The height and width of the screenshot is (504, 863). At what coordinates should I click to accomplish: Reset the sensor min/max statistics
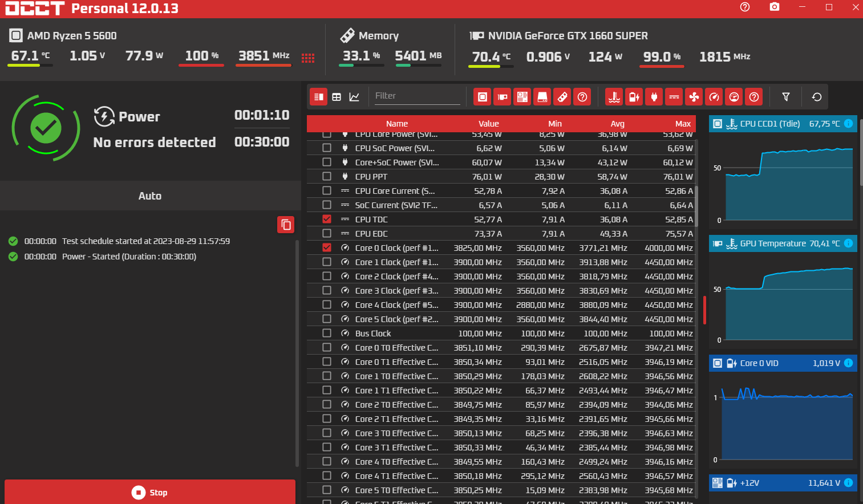click(x=817, y=97)
